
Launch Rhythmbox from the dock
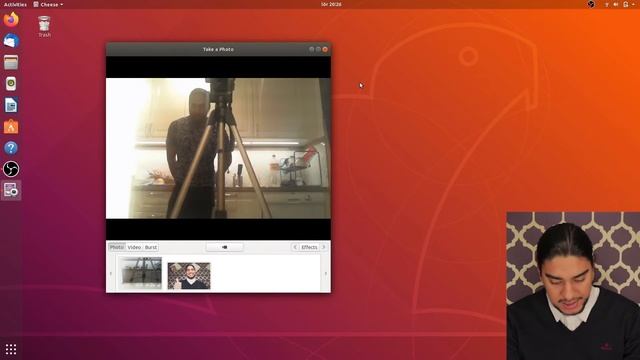point(11,84)
